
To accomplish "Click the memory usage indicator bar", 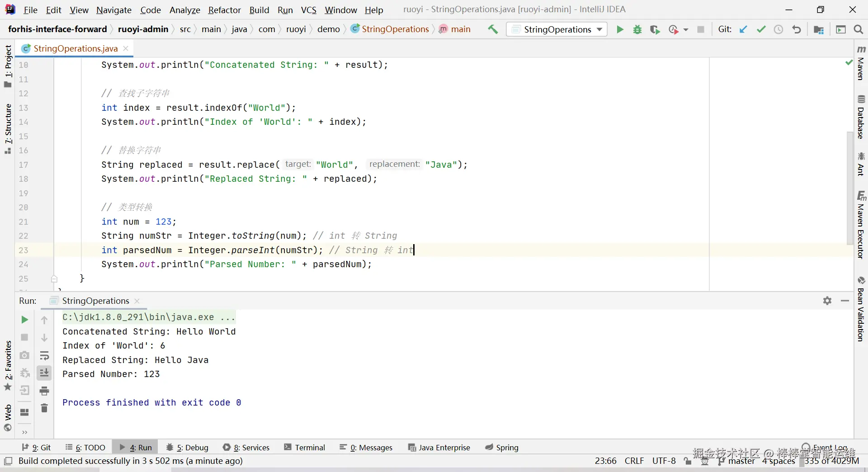I will pyautogui.click(x=831, y=461).
